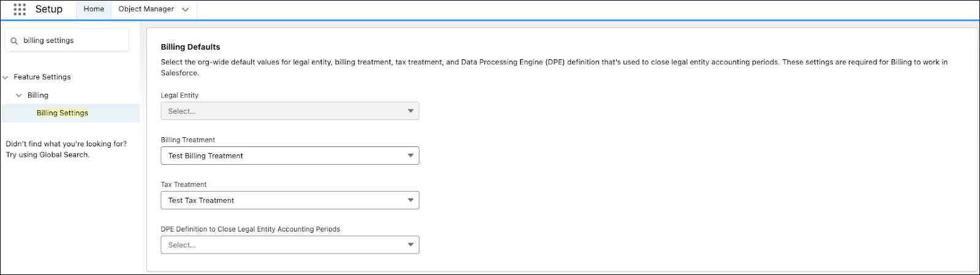Click the magnifier icon in Quick Find
The width and height of the screenshot is (980, 275).
(x=14, y=40)
